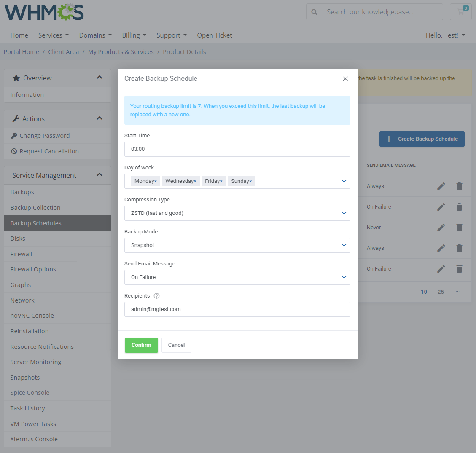This screenshot has width=476, height=453.
Task: Click the WHMCS logo
Action: click(43, 13)
